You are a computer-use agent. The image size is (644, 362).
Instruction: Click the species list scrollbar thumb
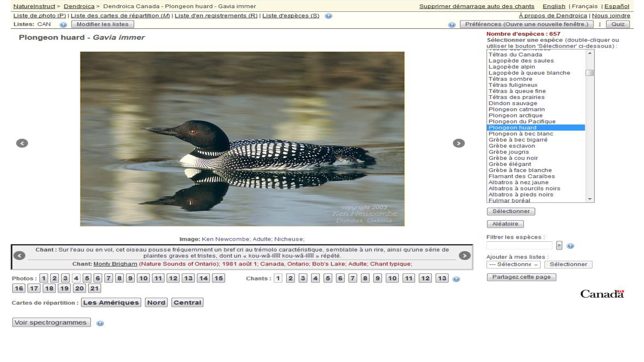coord(589,73)
